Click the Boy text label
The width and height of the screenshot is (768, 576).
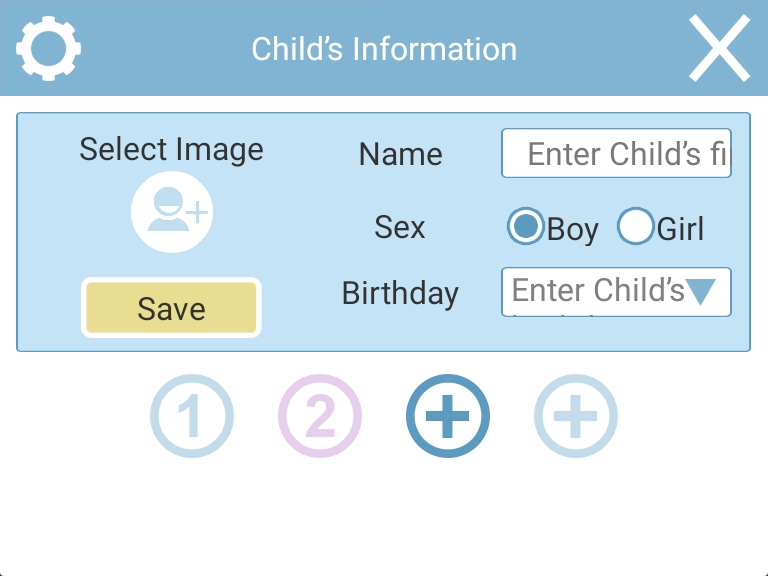pyautogui.click(x=573, y=229)
